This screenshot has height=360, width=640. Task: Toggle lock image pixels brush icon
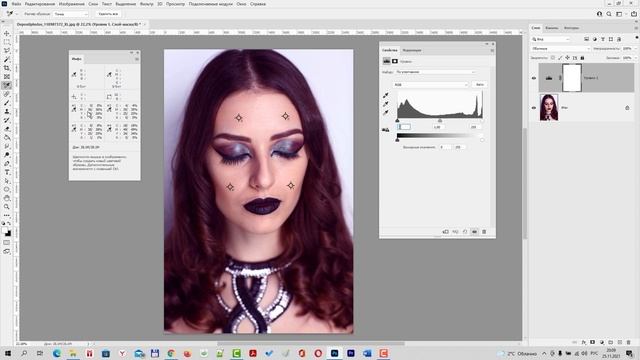(x=560, y=58)
